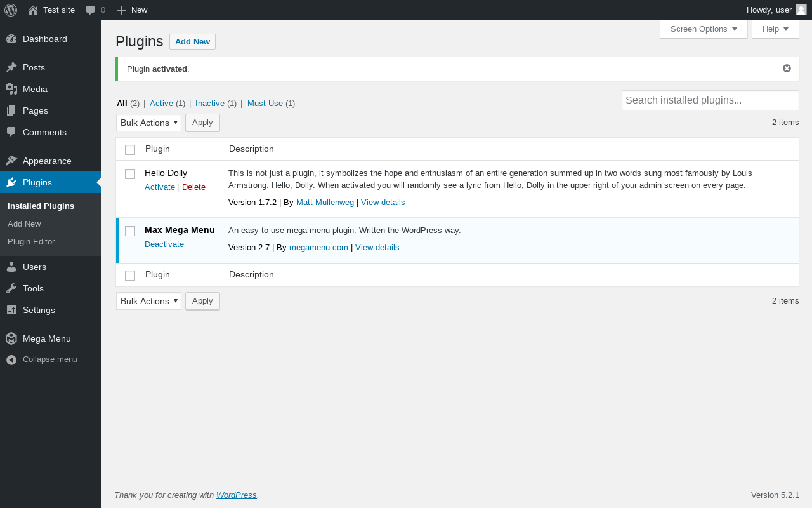Click the Mega Menu sidebar icon
The width and height of the screenshot is (812, 508).
[11, 338]
